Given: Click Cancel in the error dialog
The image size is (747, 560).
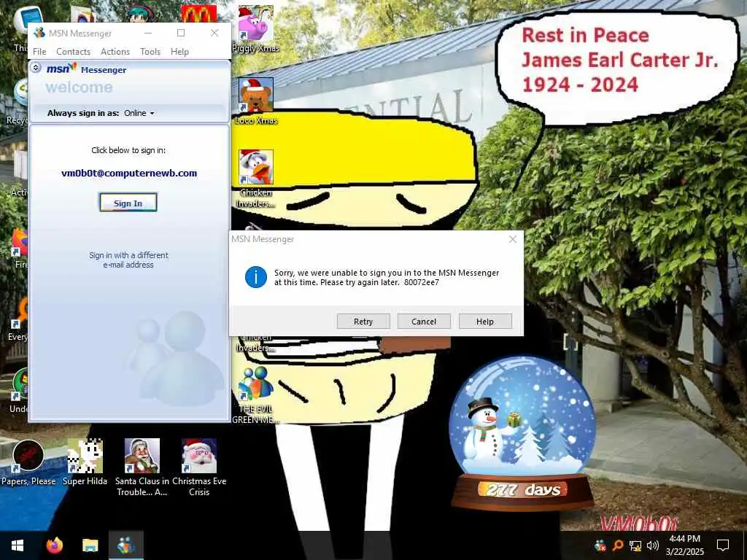Looking at the screenshot, I should 424,322.
